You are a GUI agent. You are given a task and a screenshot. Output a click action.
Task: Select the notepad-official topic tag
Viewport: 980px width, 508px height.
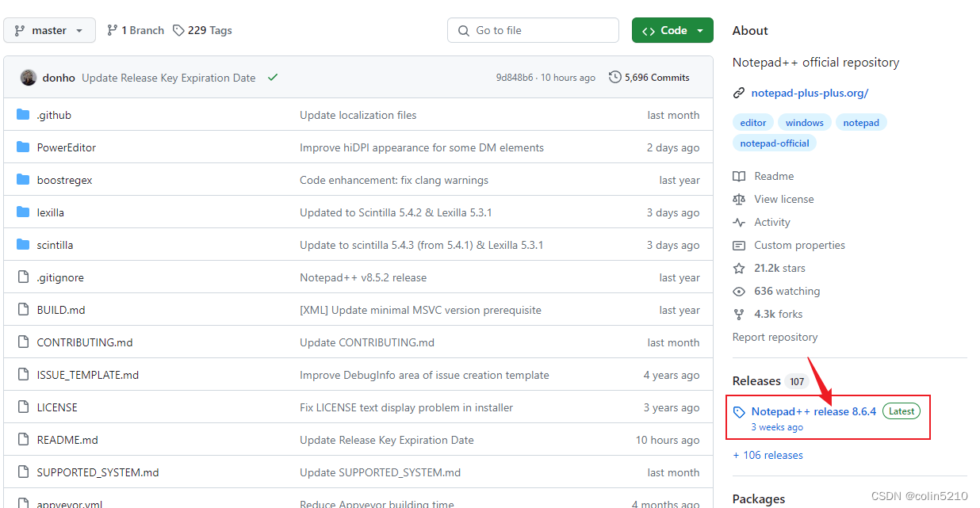[775, 143]
